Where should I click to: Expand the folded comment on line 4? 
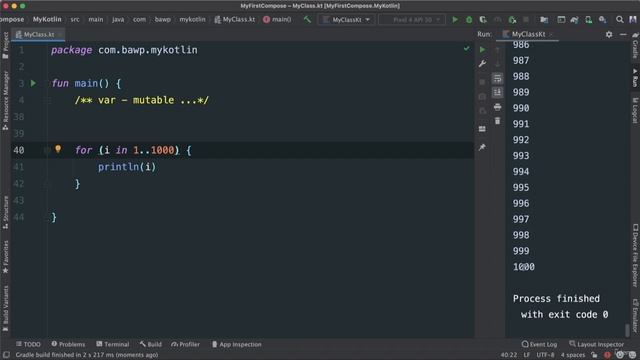[141, 100]
